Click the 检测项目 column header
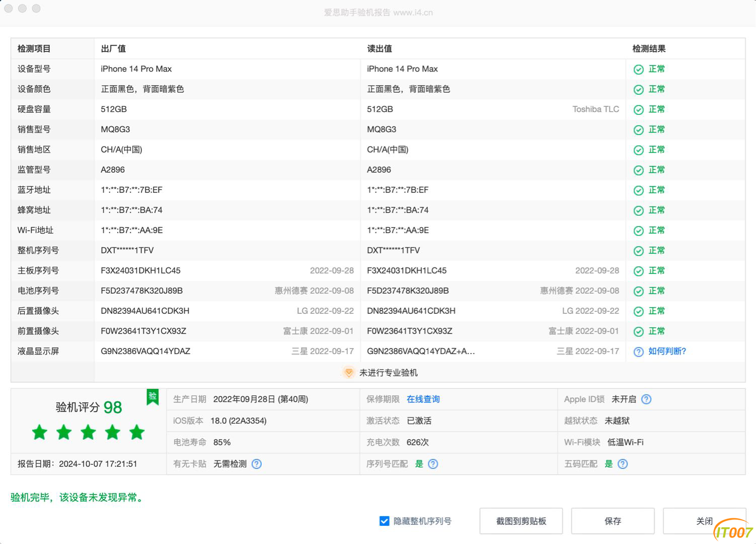Image resolution: width=756 pixels, height=544 pixels. click(x=34, y=49)
